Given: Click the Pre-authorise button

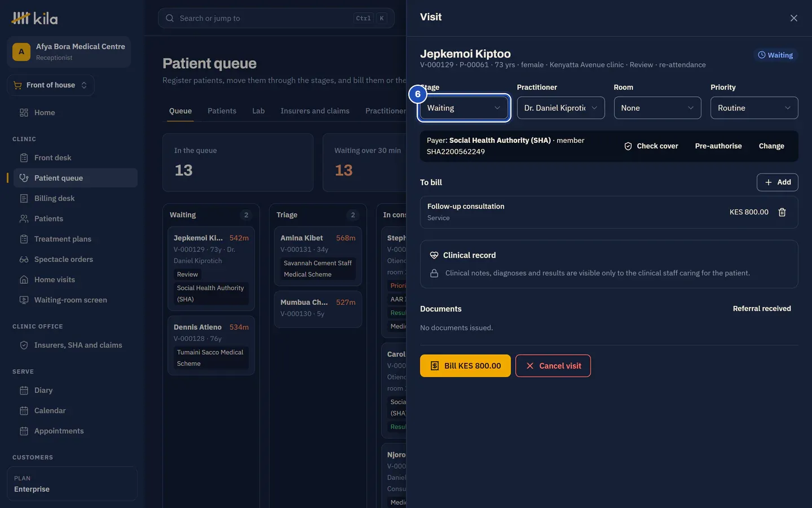Looking at the screenshot, I should [x=718, y=146].
